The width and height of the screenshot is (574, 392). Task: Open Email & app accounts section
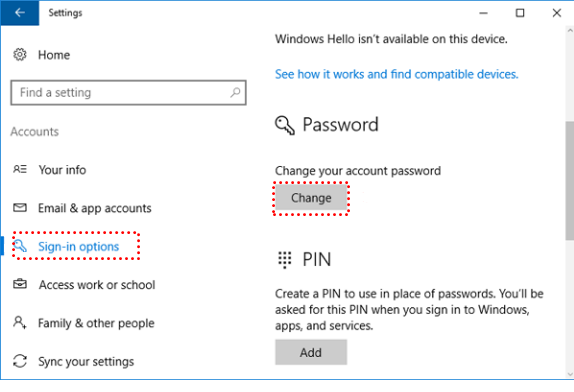pos(95,208)
